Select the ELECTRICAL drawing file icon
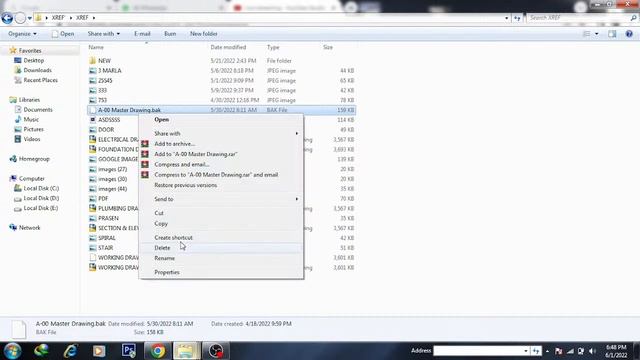 93,139
